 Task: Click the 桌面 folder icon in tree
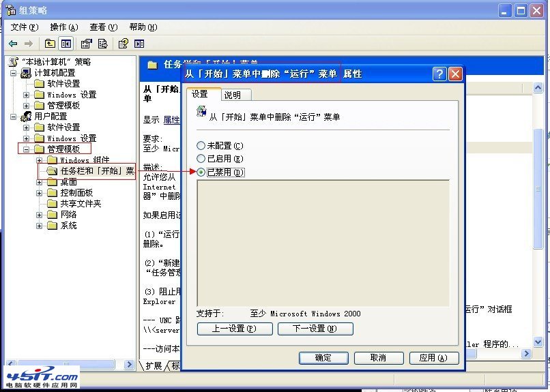point(53,182)
